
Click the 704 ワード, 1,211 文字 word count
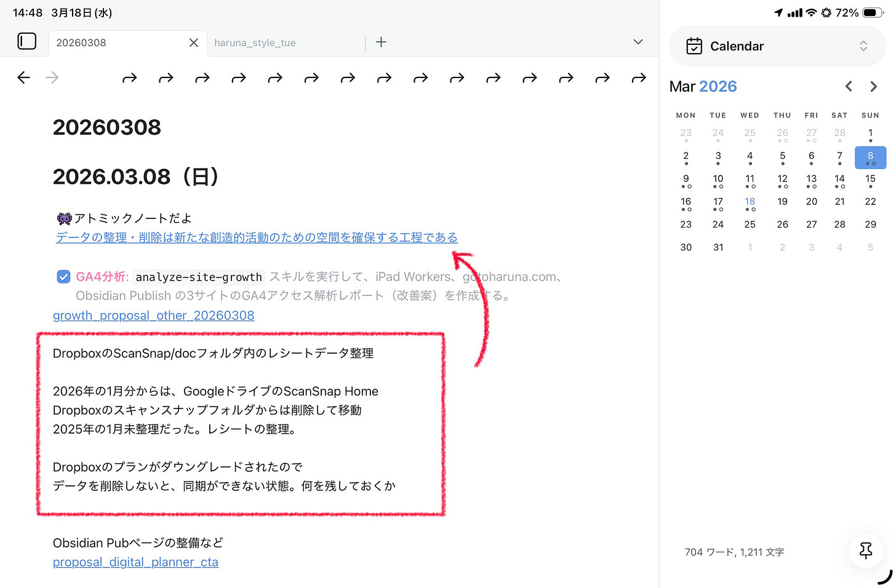(734, 552)
